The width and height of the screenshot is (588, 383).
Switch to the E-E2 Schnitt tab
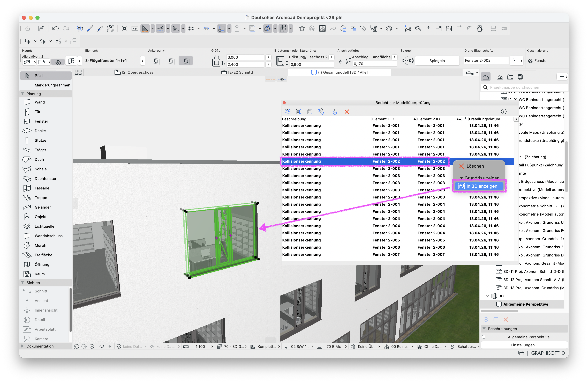pos(237,72)
